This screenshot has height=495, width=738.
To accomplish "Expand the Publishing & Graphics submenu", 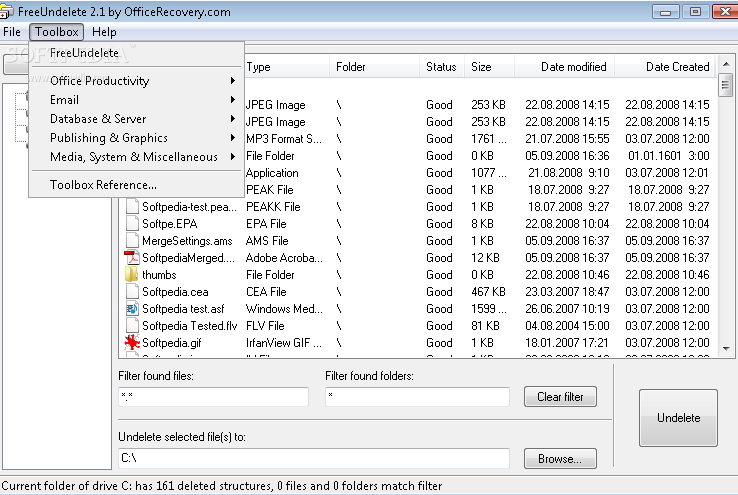I will (136, 138).
